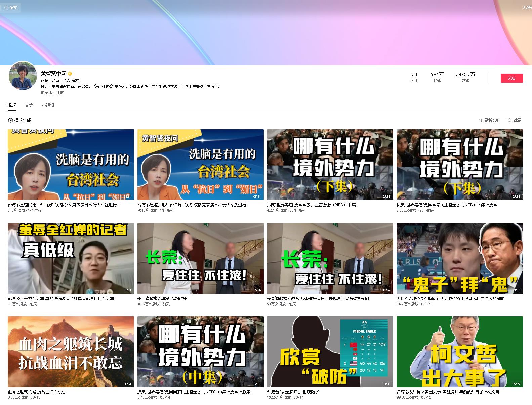532x405 pixels.
Task: Click the search magnifier icon at top left
Action: click(x=6, y=7)
